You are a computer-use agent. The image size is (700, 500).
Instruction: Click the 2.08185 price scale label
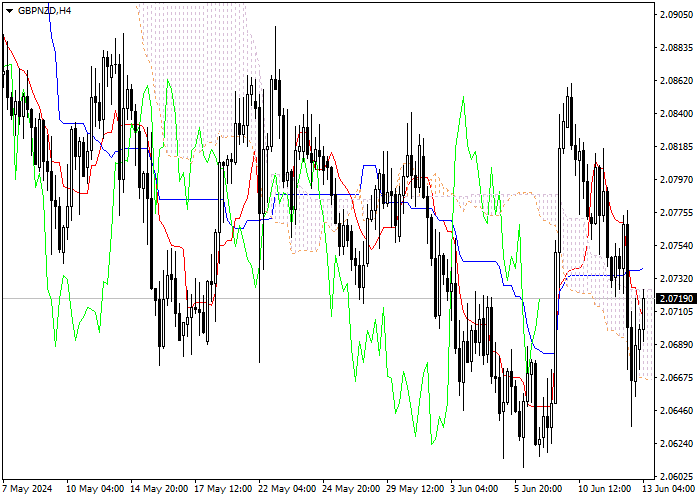coord(676,147)
